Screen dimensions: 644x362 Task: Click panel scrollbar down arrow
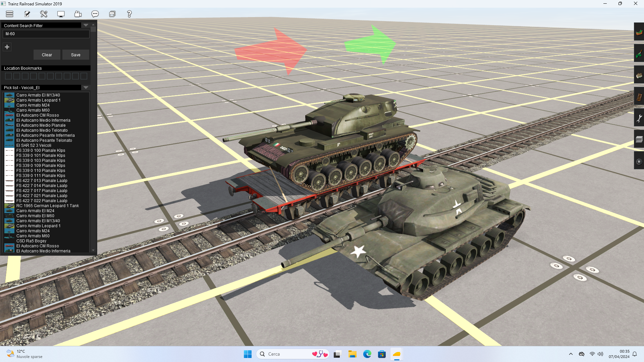coord(93,250)
